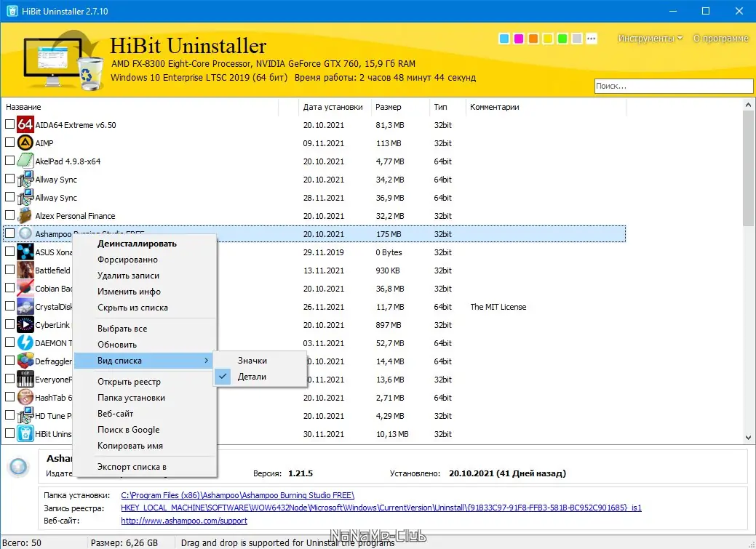
Task: Apply the blue color theme swatch
Action: [504, 39]
